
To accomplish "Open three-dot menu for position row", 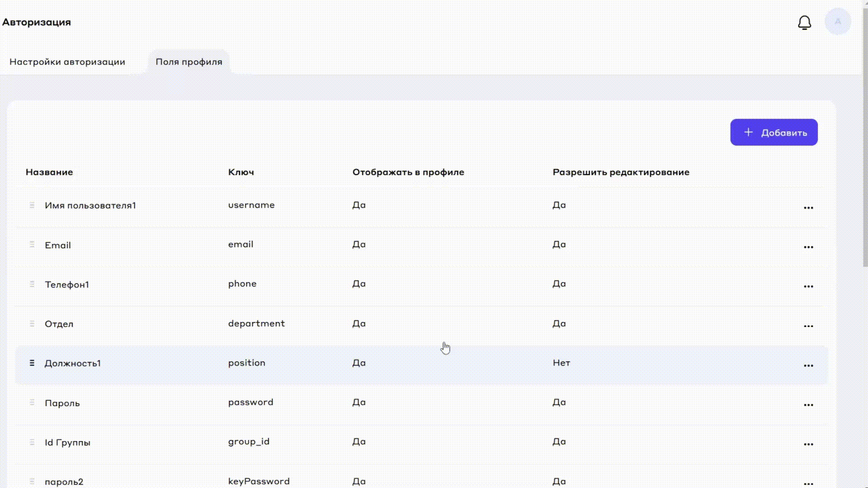I will (808, 365).
